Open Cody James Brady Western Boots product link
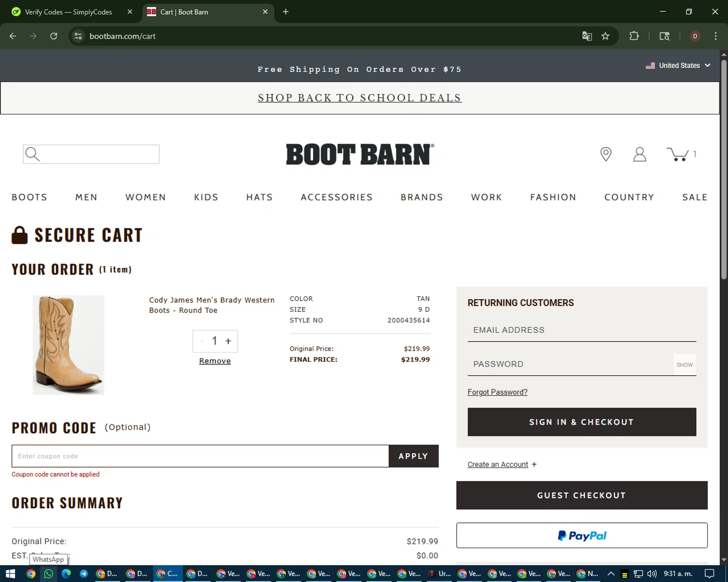The height and width of the screenshot is (582, 728). (x=212, y=305)
